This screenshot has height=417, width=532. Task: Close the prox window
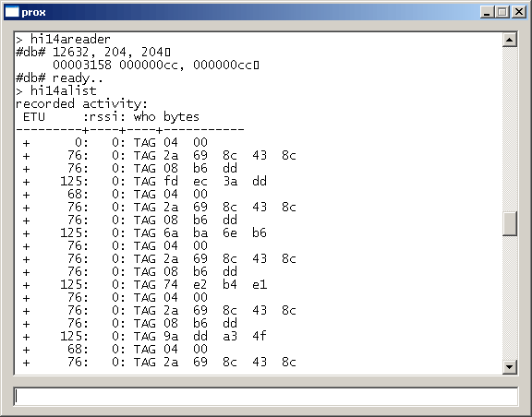click(x=519, y=12)
